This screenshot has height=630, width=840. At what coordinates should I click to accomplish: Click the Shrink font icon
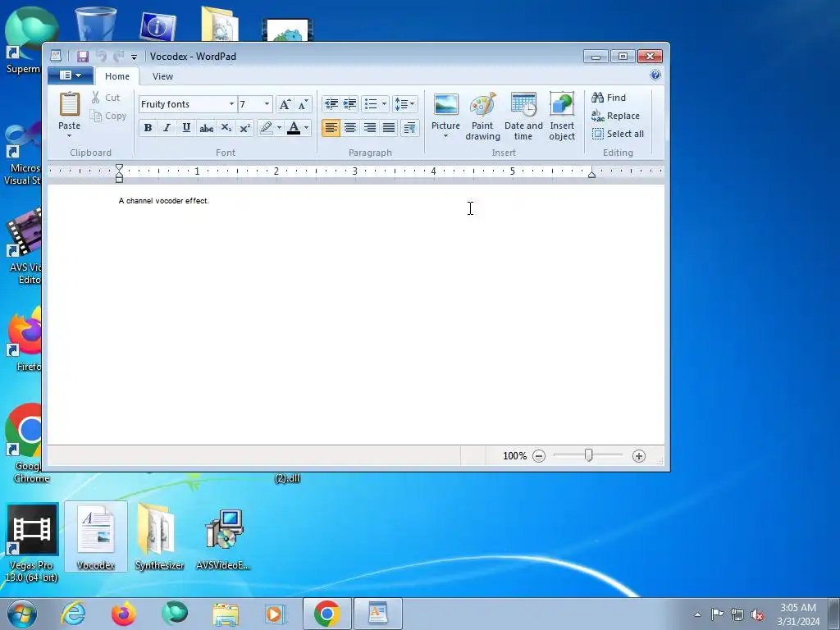[x=303, y=104]
